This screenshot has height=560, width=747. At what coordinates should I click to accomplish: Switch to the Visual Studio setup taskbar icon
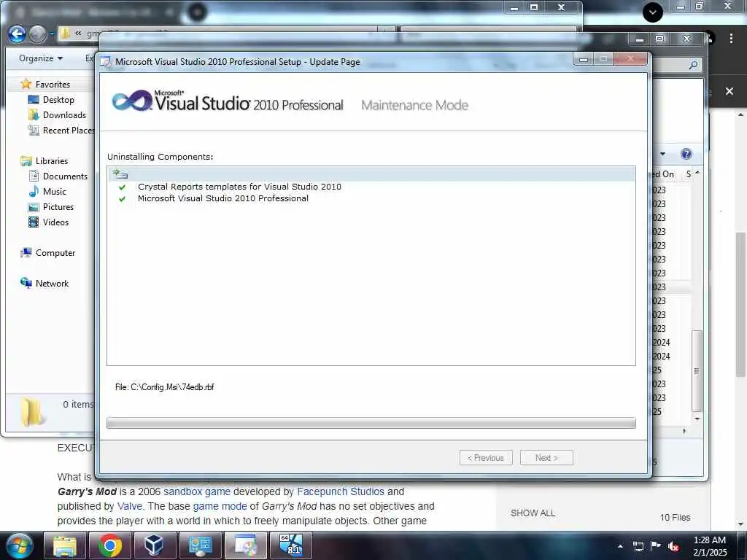245,545
